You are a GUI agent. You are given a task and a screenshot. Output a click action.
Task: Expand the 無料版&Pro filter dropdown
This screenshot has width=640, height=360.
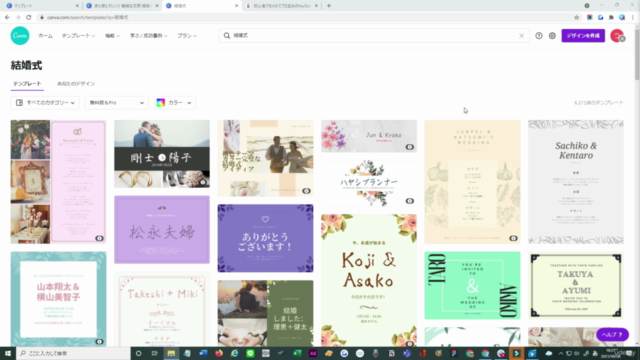[116, 103]
